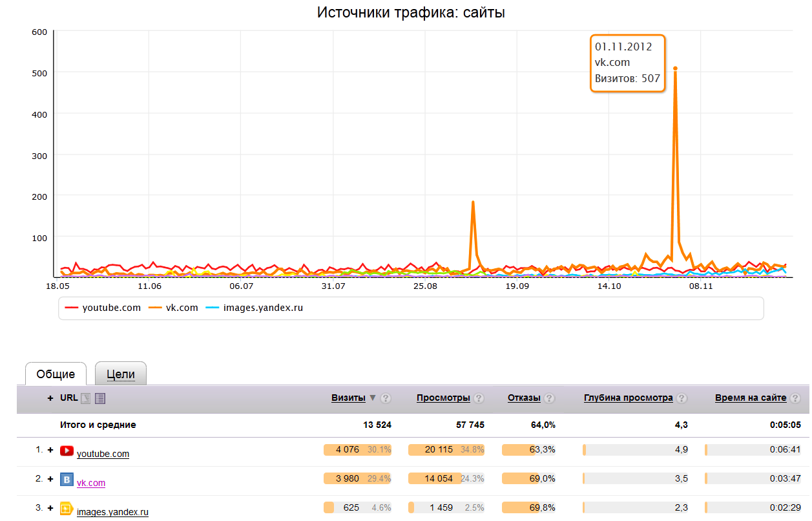This screenshot has width=812, height=521.
Task: Expand the youtube.com row
Action: [x=50, y=450]
